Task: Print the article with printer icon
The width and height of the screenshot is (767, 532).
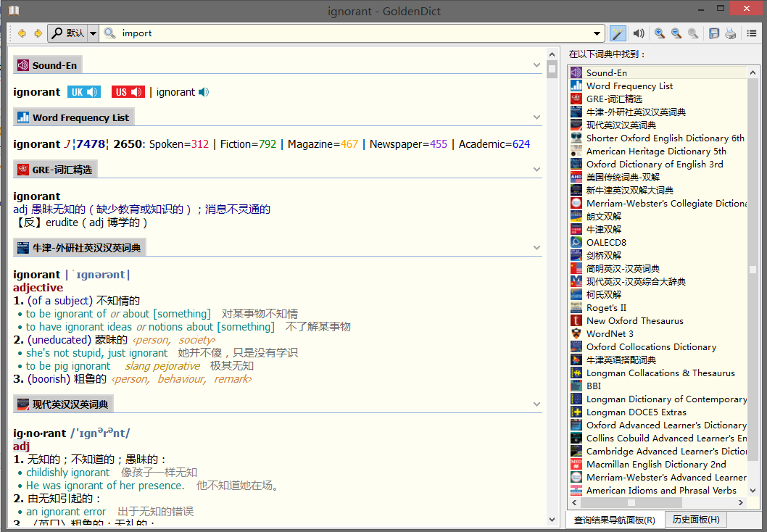Action: click(730, 33)
